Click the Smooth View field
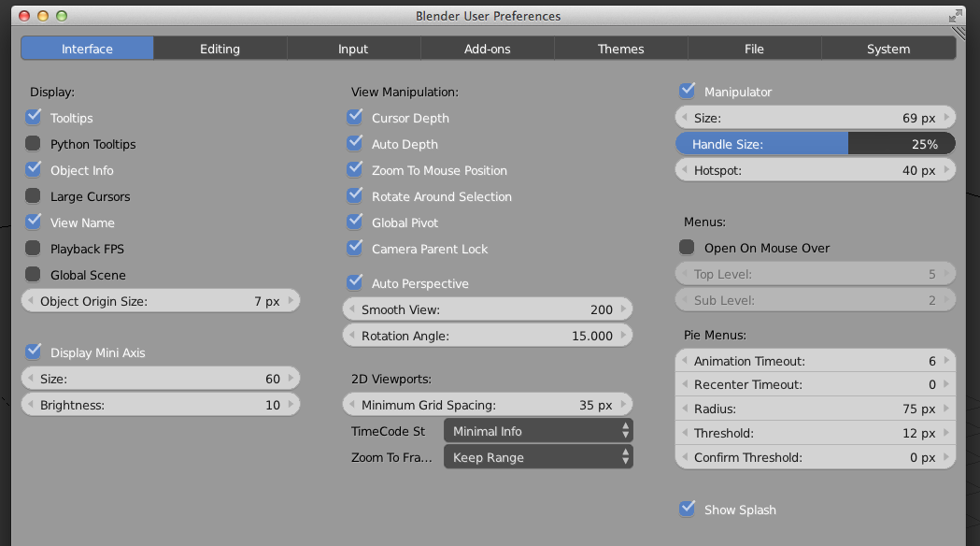The image size is (980, 546). (488, 309)
